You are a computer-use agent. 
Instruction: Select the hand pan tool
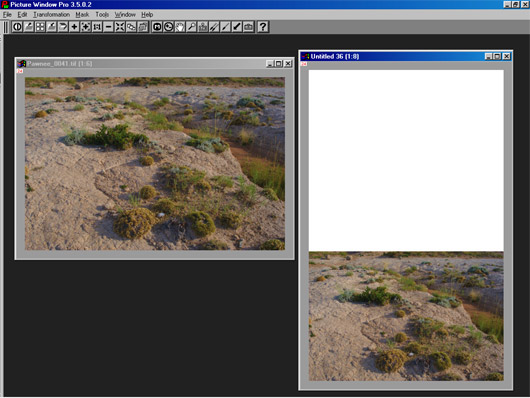click(180, 27)
